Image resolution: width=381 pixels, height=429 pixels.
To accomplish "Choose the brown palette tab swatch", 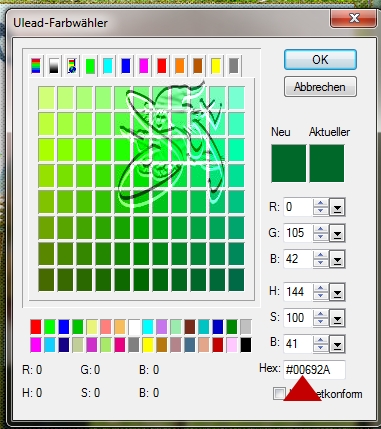I will (198, 66).
